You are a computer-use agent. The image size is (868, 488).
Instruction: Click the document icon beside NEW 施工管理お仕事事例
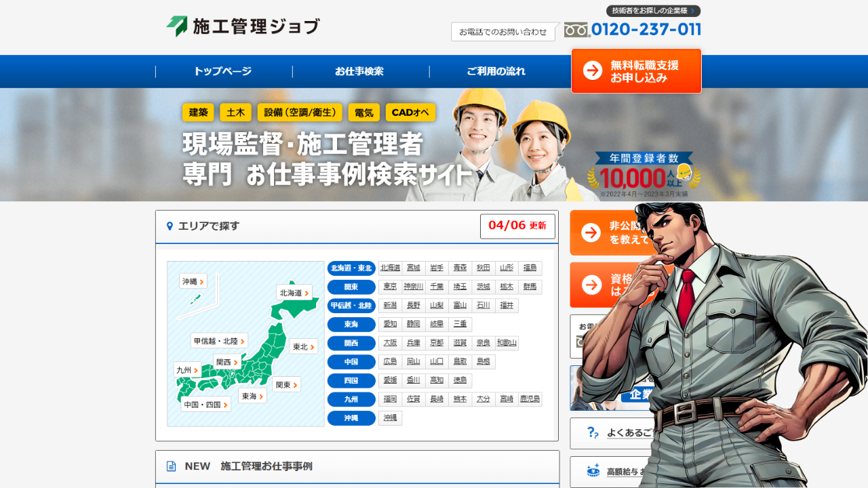[x=172, y=466]
